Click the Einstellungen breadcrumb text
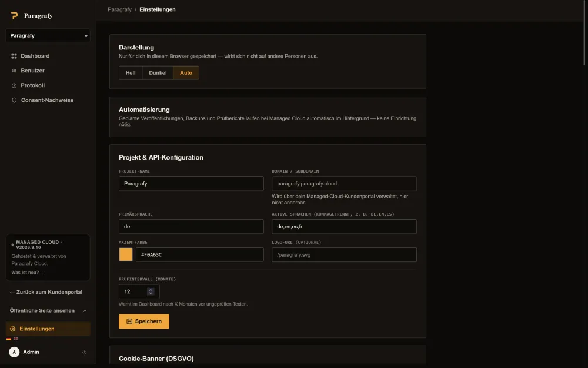588x368 pixels. tap(158, 9)
